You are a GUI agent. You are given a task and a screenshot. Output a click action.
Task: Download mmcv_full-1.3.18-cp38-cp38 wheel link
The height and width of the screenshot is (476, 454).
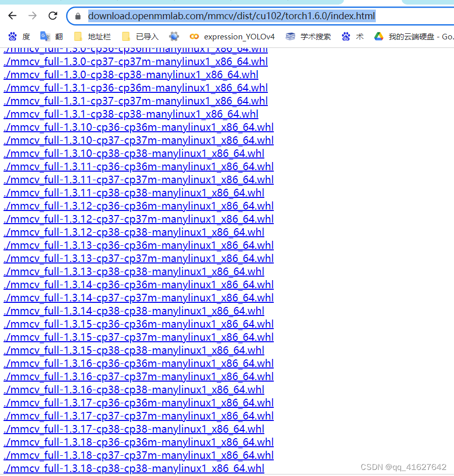(x=134, y=468)
